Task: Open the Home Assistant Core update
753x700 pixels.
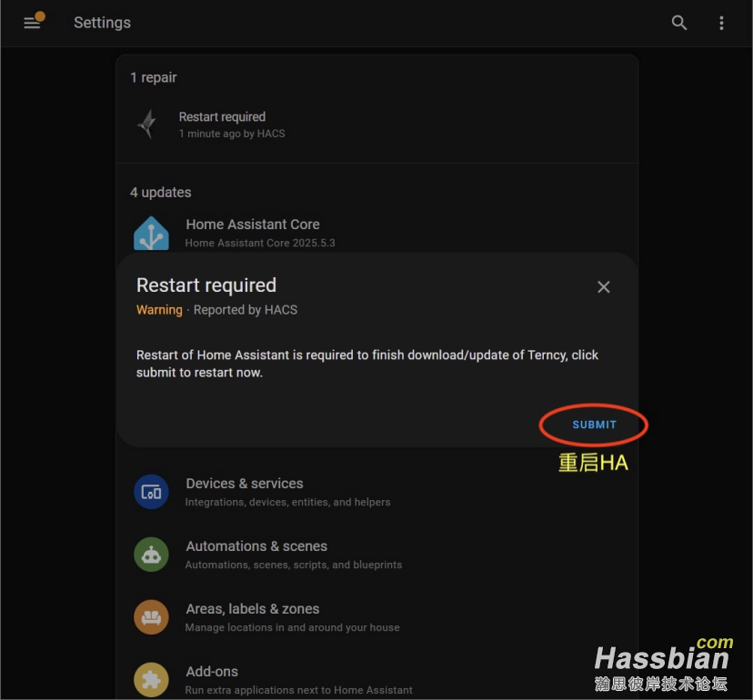Action: coord(377,234)
